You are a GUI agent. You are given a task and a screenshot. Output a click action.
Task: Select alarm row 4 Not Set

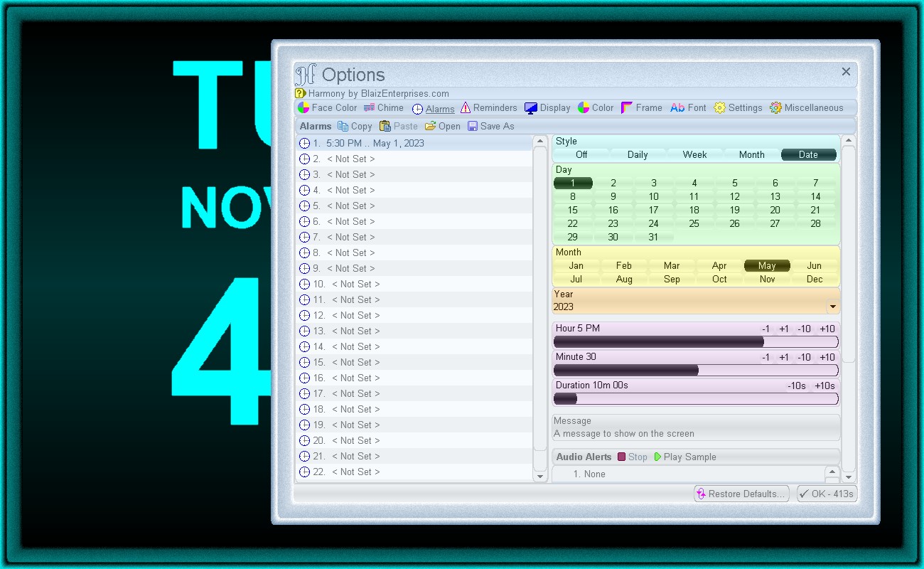pos(414,190)
